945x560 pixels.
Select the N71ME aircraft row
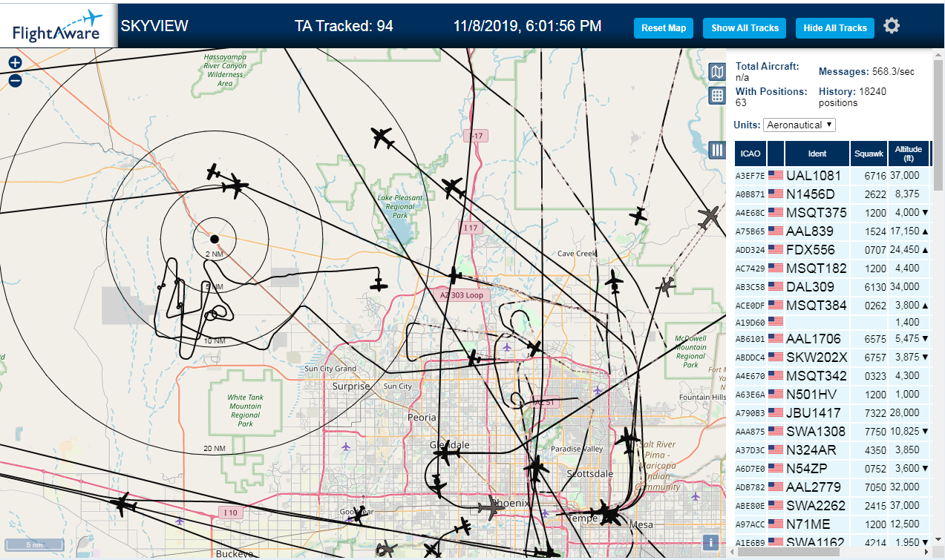tap(833, 524)
